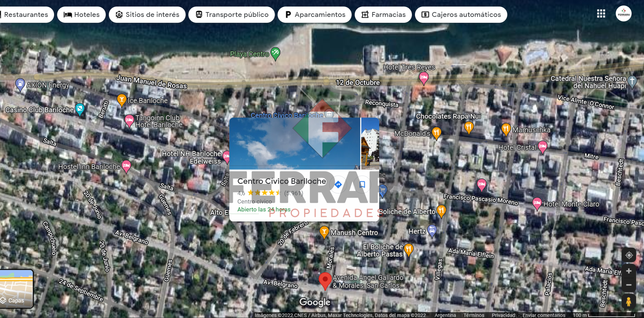Open Privacidad link in footer
644x318 pixels.
503,315
